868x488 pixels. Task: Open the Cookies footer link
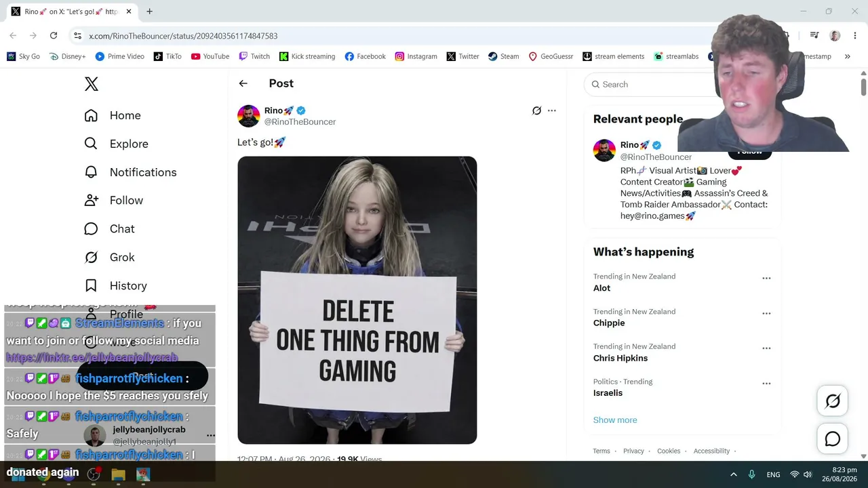[669, 451]
